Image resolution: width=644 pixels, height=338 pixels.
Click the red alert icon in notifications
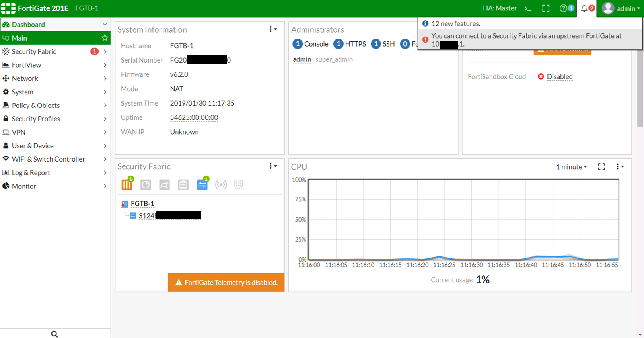point(425,40)
